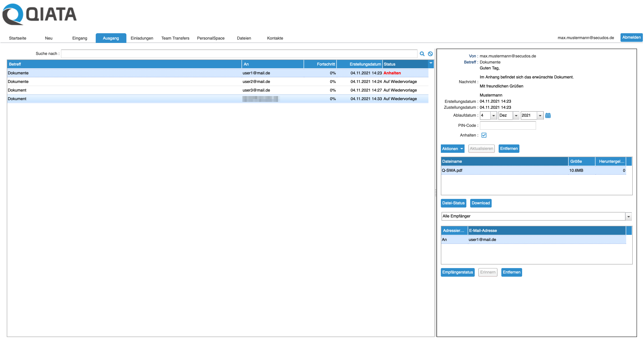Open the Team Transfers tab
Screen dimensions: 644x342
pyautogui.click(x=175, y=38)
